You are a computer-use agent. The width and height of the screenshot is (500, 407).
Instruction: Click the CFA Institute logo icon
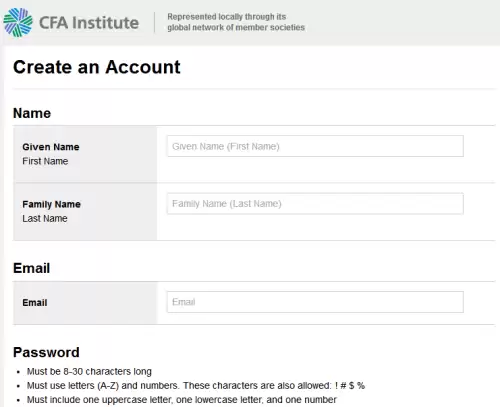18,22
